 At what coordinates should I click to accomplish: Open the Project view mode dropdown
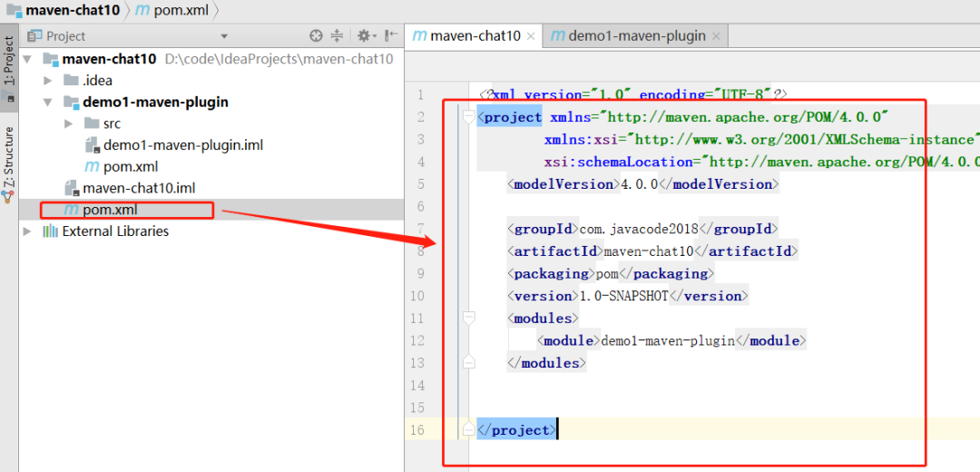click(224, 36)
